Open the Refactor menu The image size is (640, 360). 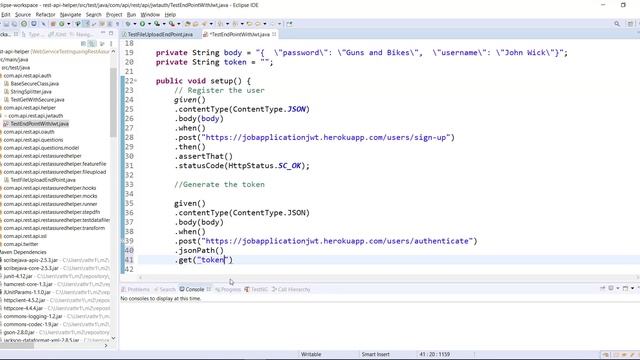coord(45,15)
